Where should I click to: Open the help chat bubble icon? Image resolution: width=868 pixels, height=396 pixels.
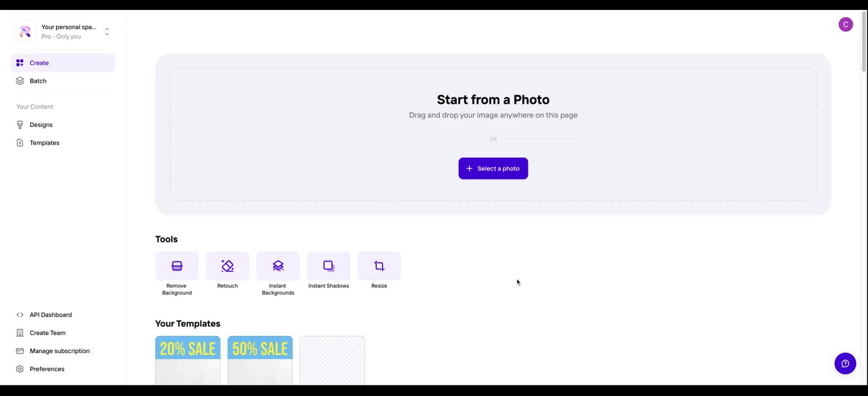pyautogui.click(x=845, y=364)
